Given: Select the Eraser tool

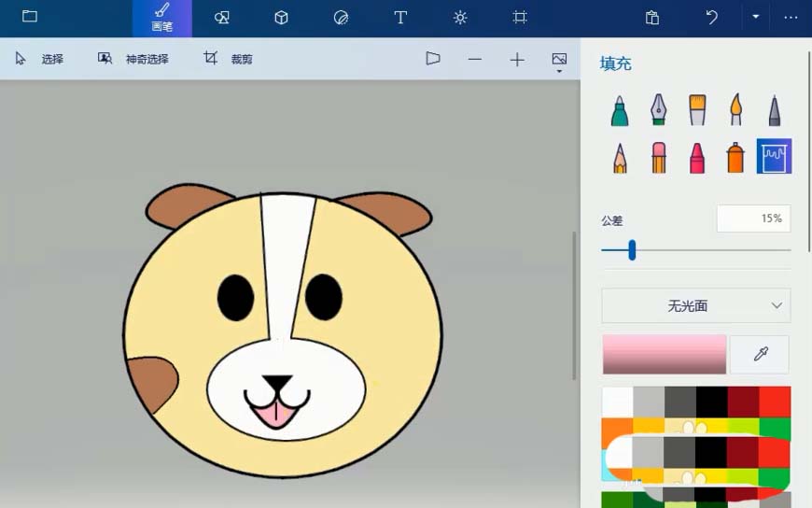Looking at the screenshot, I should pyautogui.click(x=658, y=158).
